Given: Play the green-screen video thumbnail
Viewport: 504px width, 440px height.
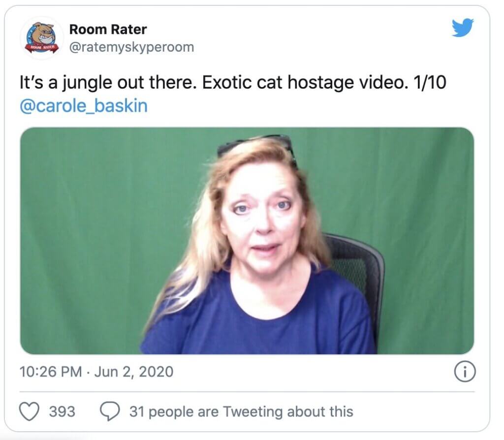Looking at the screenshot, I should point(247,241).
